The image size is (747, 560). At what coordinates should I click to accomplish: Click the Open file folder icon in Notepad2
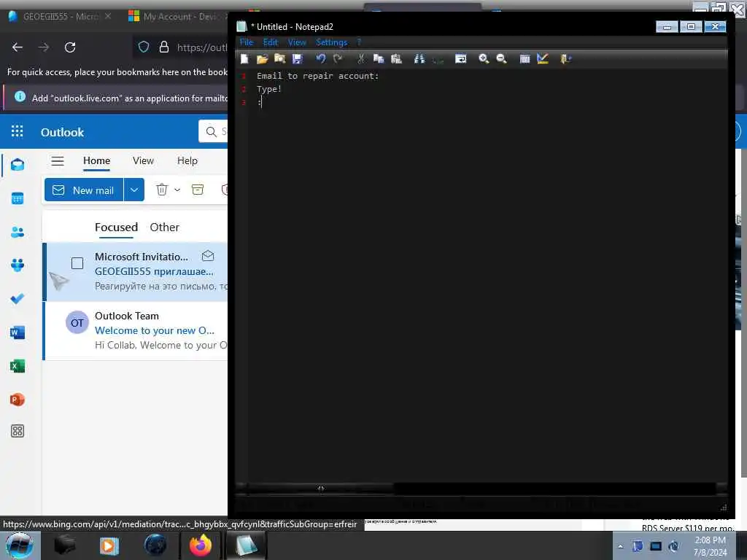(x=262, y=58)
